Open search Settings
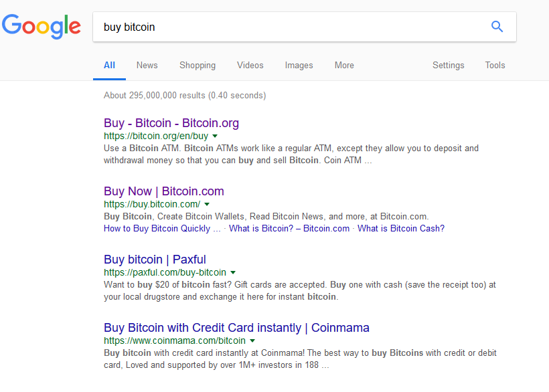Image resolution: width=549 pixels, height=392 pixels. [x=448, y=66]
